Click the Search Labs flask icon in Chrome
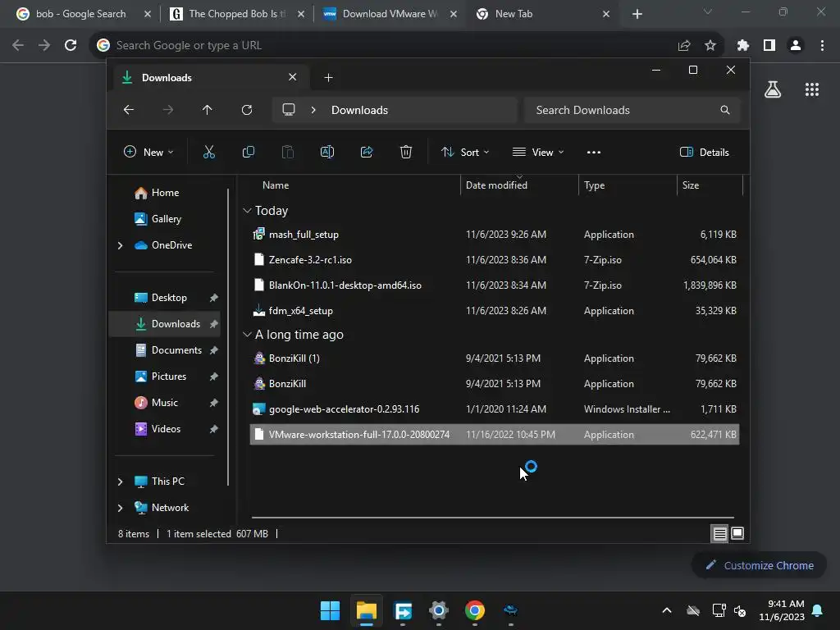The height and width of the screenshot is (630, 840). [x=773, y=89]
